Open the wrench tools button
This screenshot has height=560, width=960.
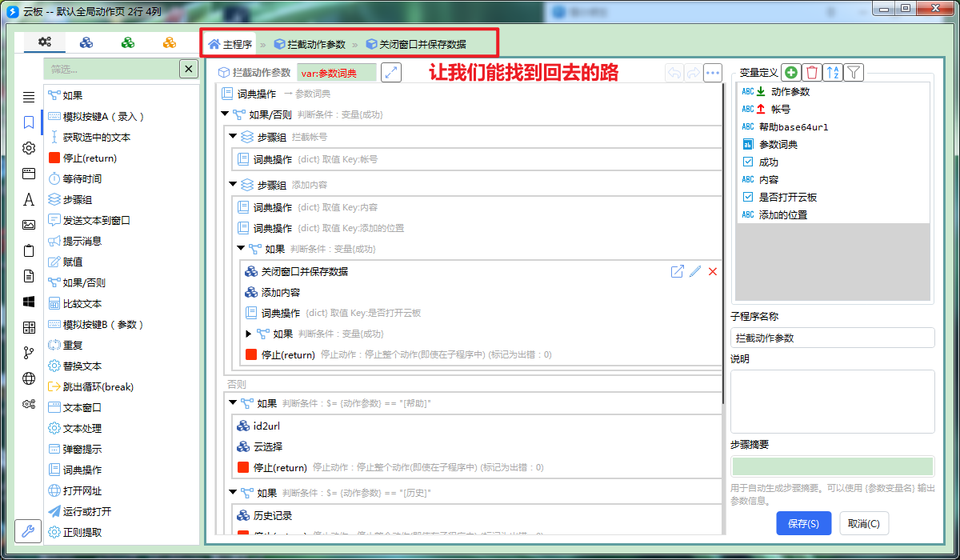click(28, 531)
